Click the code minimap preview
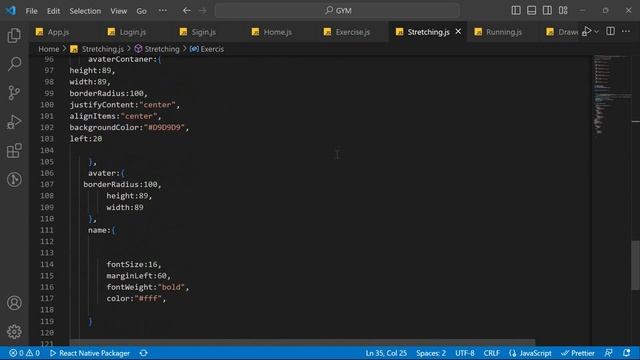Image resolution: width=640 pixels, height=360 pixels. coord(611,95)
